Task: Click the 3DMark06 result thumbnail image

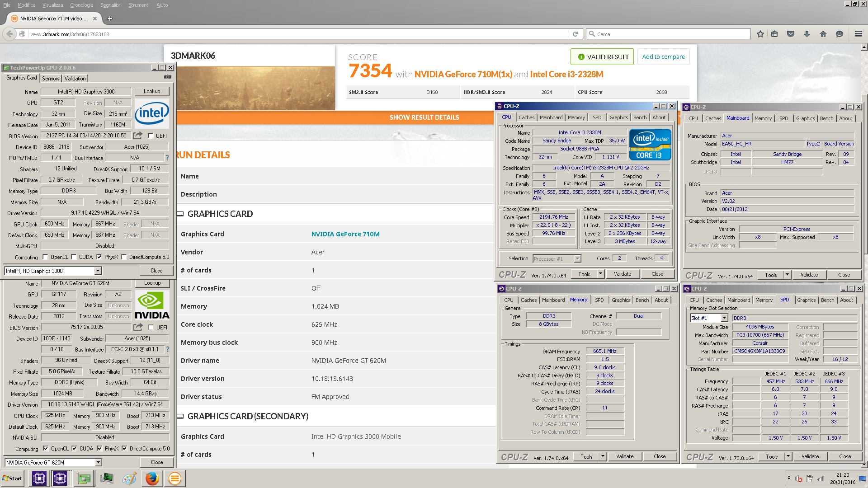Action: pos(256,88)
